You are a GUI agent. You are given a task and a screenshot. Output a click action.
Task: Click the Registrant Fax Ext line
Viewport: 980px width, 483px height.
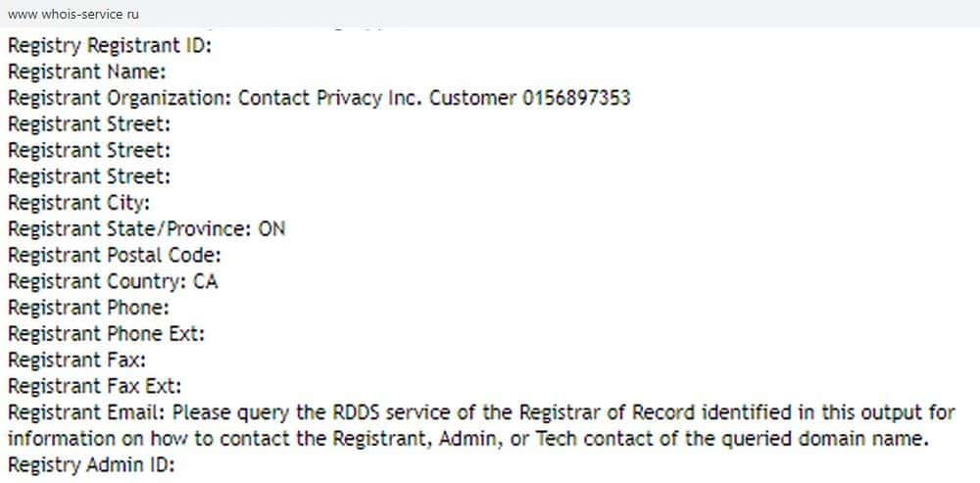click(x=94, y=386)
